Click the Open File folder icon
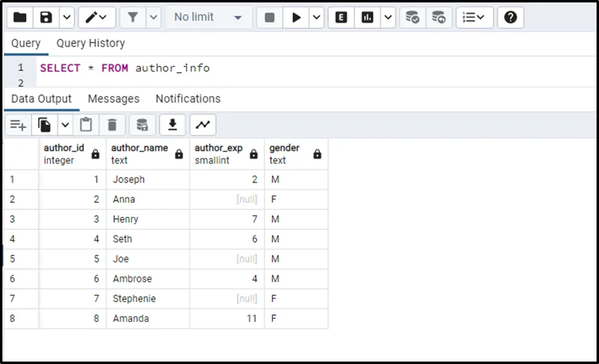Screen dimensions: 599x364 [20, 18]
